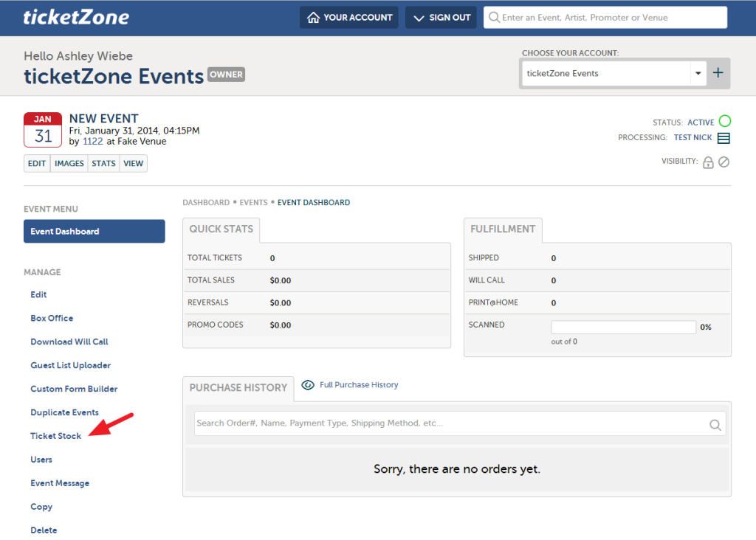Click the plus icon to add account
756x540 pixels.
coord(718,73)
